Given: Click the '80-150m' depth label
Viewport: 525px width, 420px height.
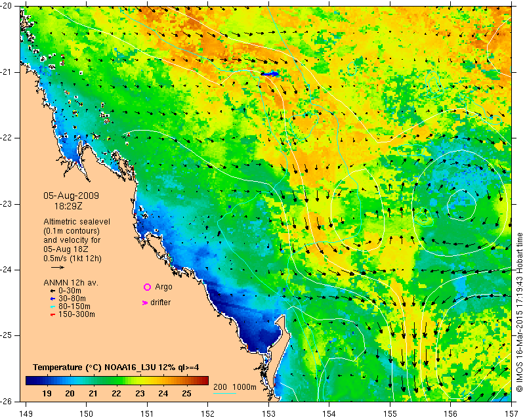Looking at the screenshot, I should (x=74, y=306).
